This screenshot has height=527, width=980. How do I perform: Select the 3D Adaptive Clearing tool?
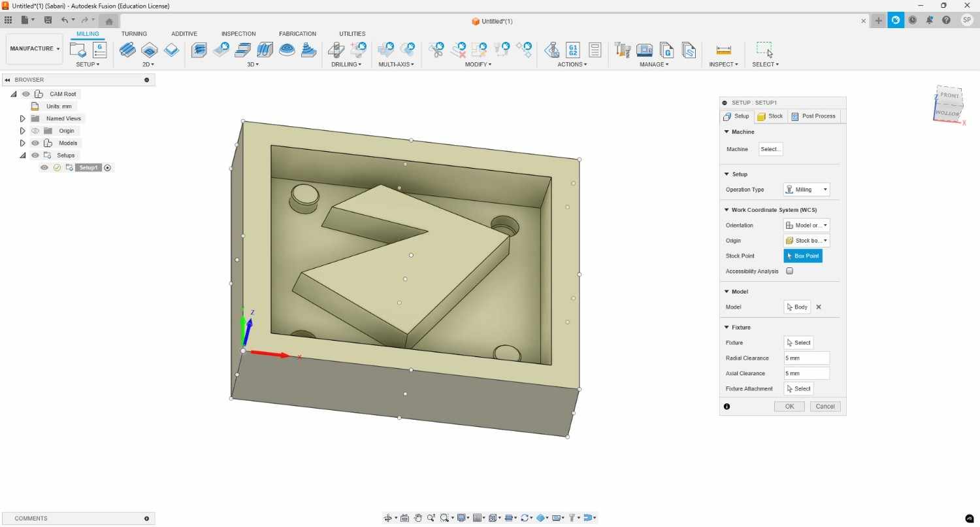pyautogui.click(x=199, y=50)
